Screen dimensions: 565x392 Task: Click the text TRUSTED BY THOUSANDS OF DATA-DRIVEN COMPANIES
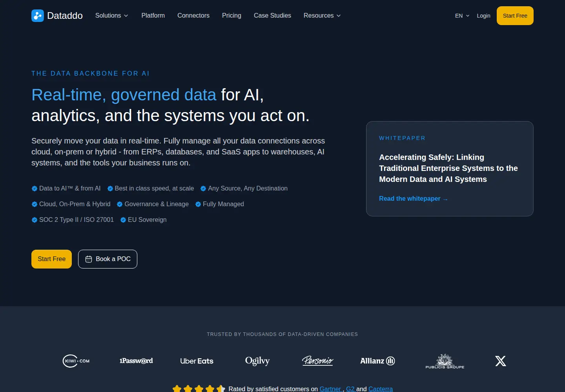[x=282, y=334]
